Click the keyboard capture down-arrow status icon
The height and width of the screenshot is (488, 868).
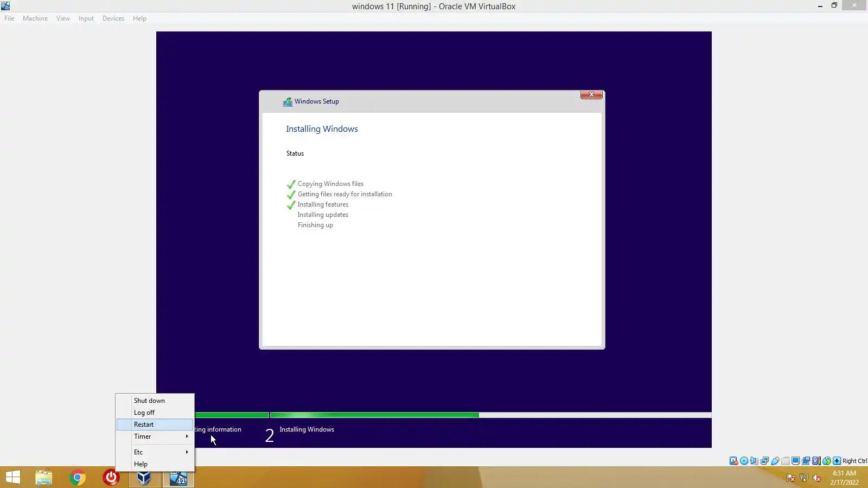837,461
